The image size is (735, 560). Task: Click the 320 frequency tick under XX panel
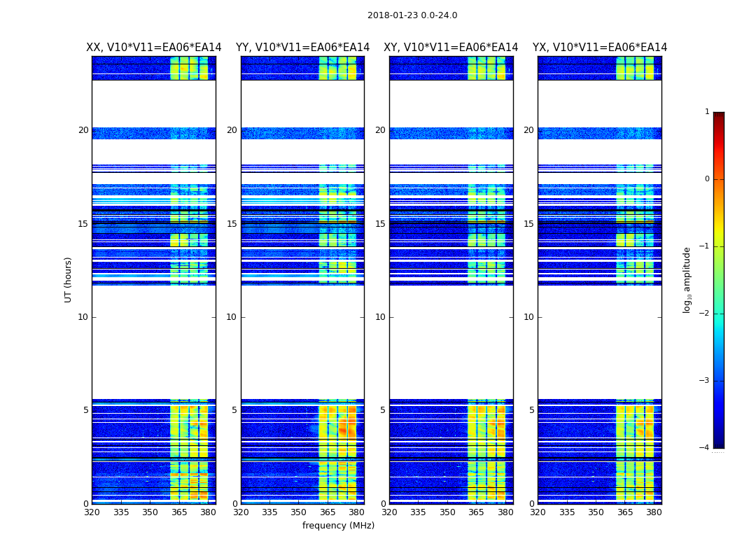pyautogui.click(x=92, y=512)
